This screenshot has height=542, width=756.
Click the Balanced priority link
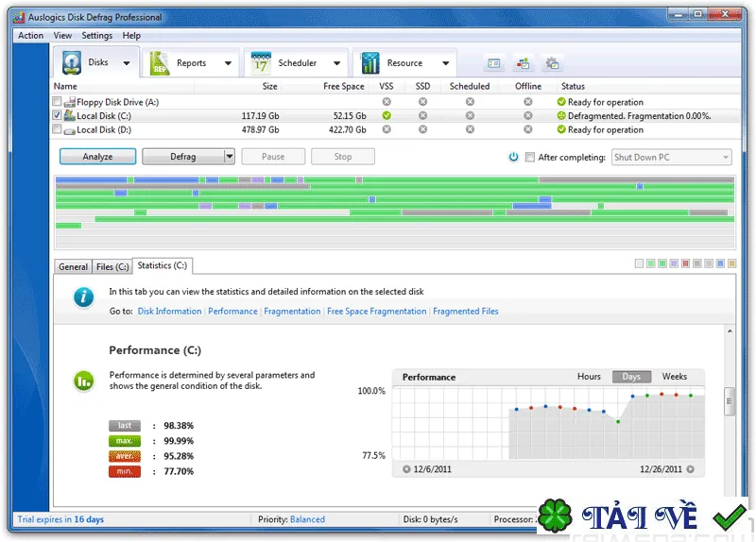pyautogui.click(x=308, y=519)
